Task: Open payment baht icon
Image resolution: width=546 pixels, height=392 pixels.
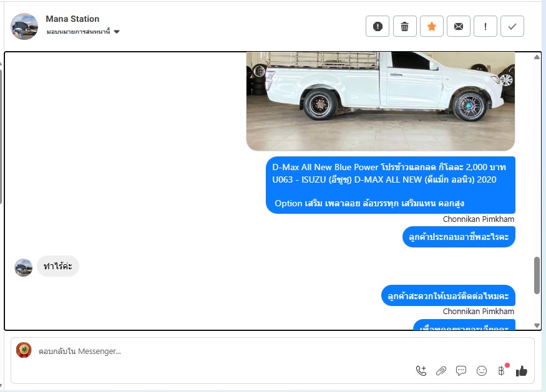Action: pyautogui.click(x=502, y=371)
